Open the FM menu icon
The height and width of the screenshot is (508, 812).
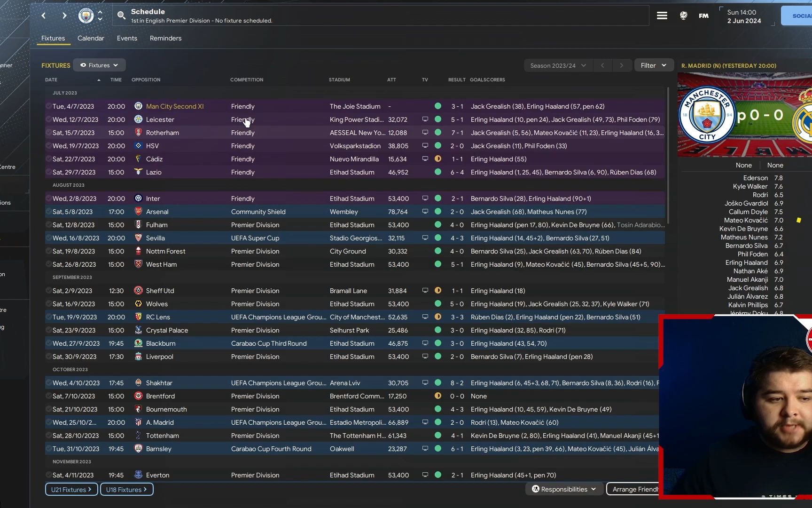pos(703,16)
